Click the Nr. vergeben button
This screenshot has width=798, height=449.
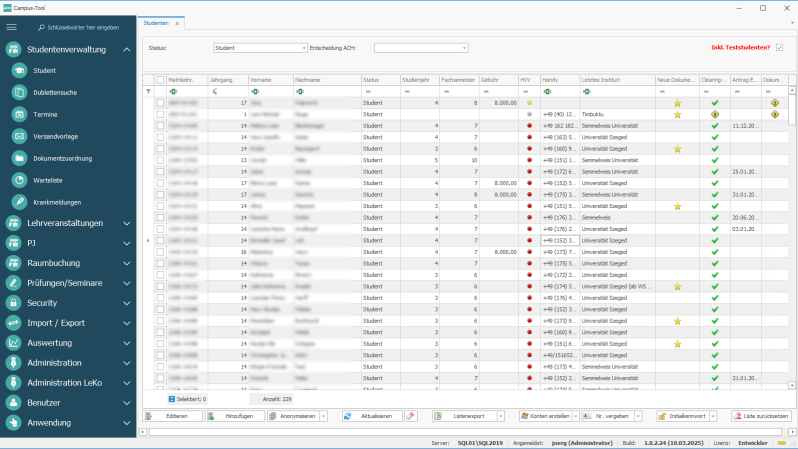[x=608, y=416]
